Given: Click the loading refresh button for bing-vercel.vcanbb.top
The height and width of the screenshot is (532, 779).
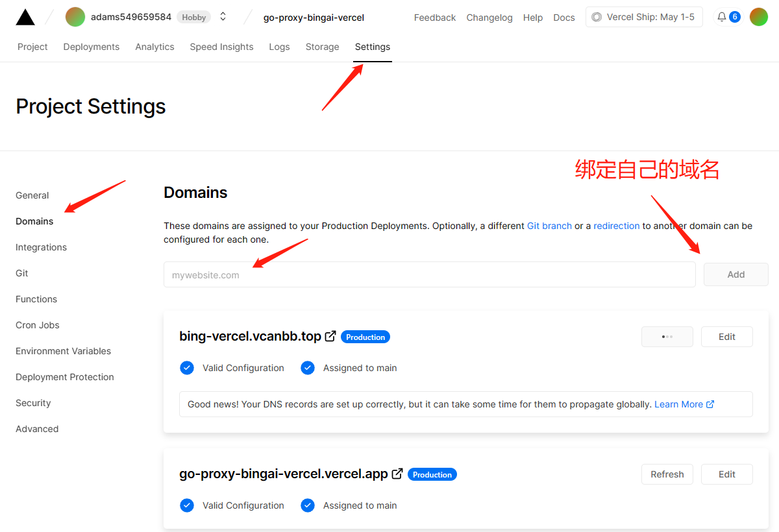Looking at the screenshot, I should pos(667,337).
